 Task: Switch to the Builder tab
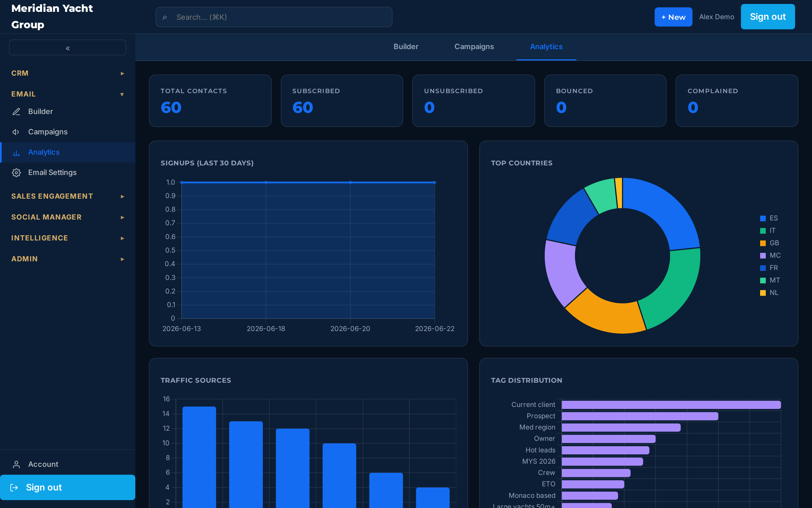tap(406, 47)
